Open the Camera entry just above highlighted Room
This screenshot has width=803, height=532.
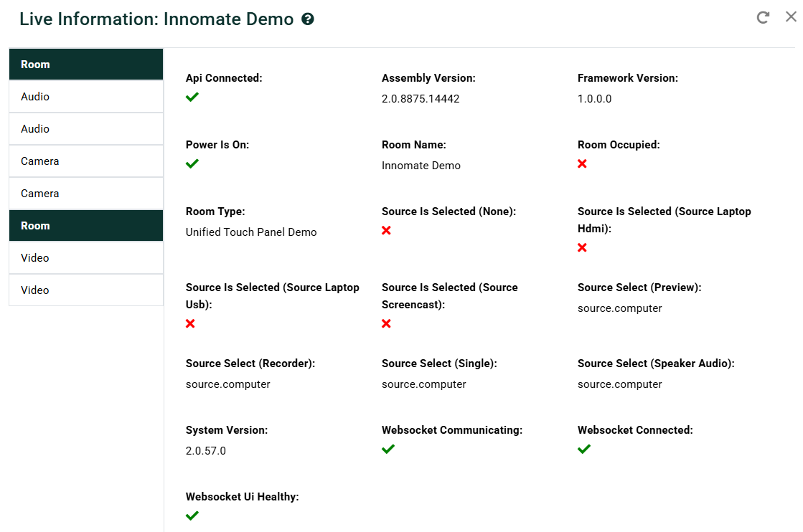pos(86,194)
